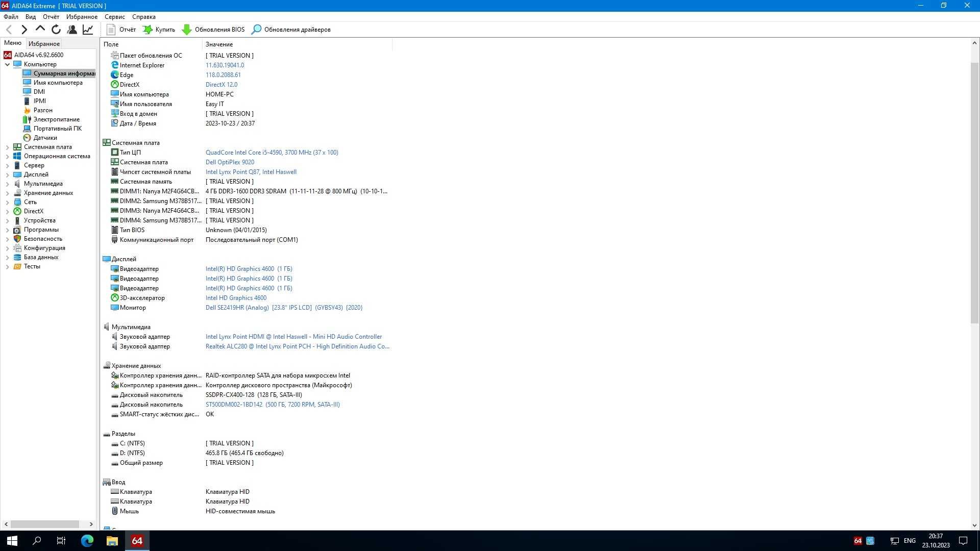Open File Explorer from taskbar
Viewport: 980px width, 551px height.
(x=112, y=541)
